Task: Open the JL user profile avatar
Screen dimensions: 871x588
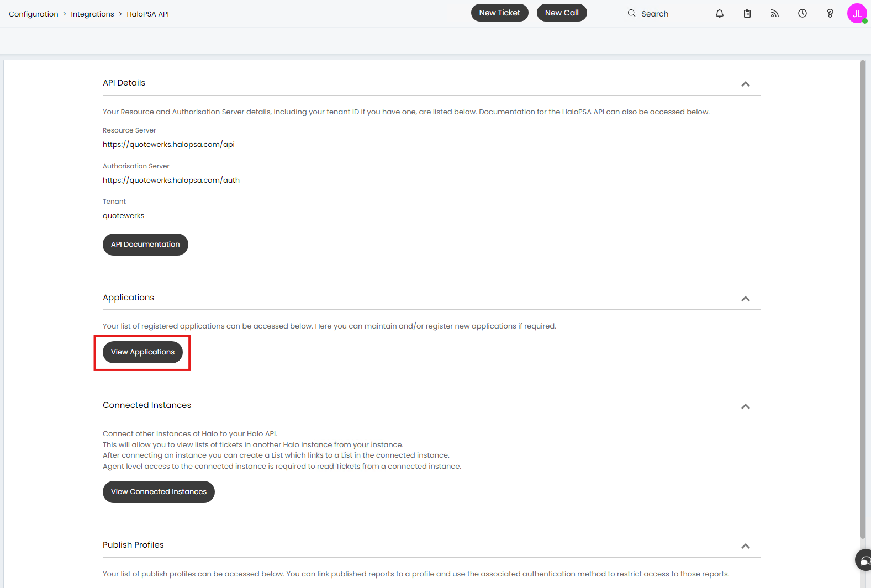Action: pyautogui.click(x=857, y=13)
